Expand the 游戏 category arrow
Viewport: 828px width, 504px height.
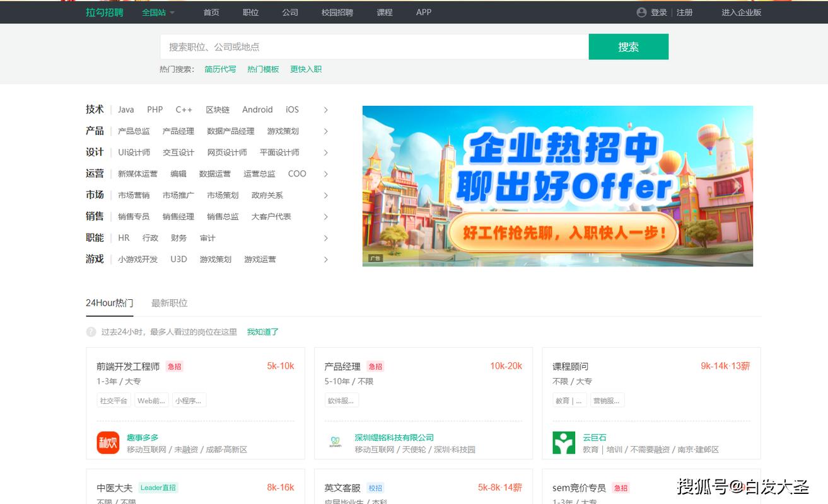point(325,259)
